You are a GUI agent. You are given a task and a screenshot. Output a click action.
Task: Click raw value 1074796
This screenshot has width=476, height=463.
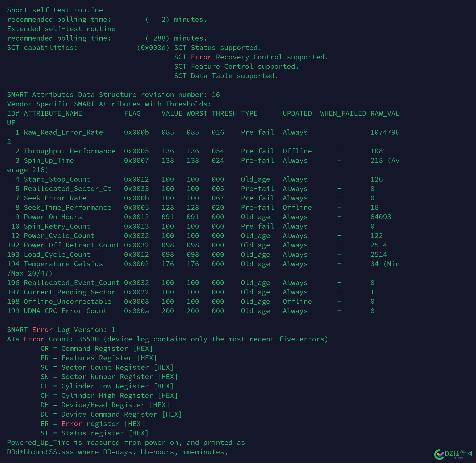pos(385,132)
